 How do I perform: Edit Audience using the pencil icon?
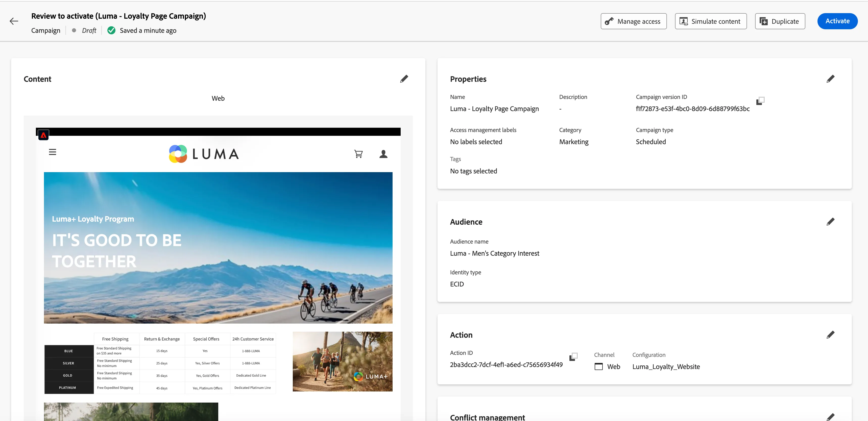tap(831, 222)
